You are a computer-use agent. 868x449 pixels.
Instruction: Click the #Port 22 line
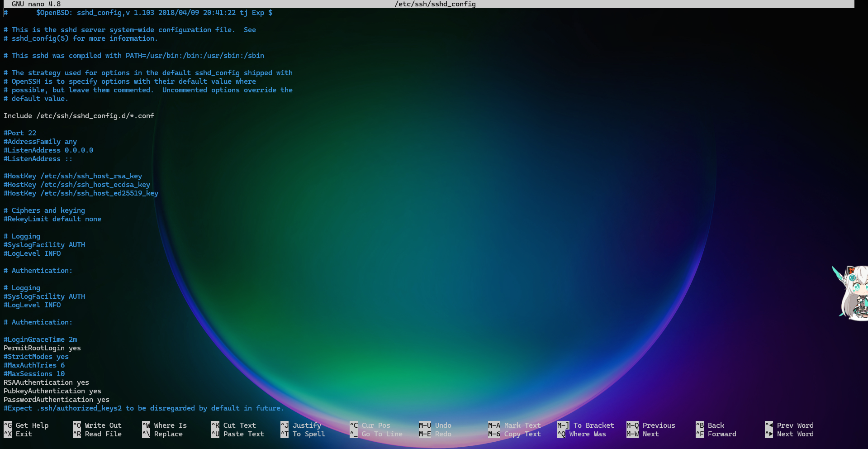click(20, 133)
